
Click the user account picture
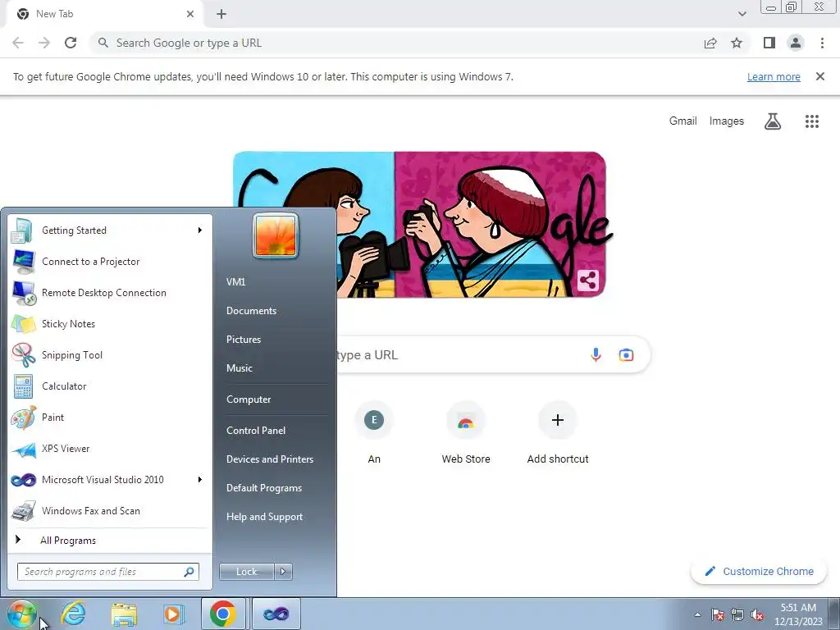[x=276, y=235]
